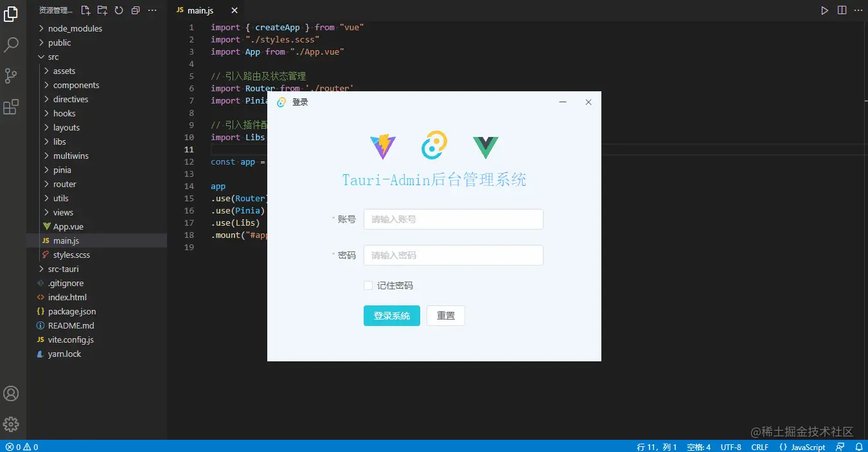The image size is (868, 452).
Task: Open the Manage gear icon
Action: point(11,424)
